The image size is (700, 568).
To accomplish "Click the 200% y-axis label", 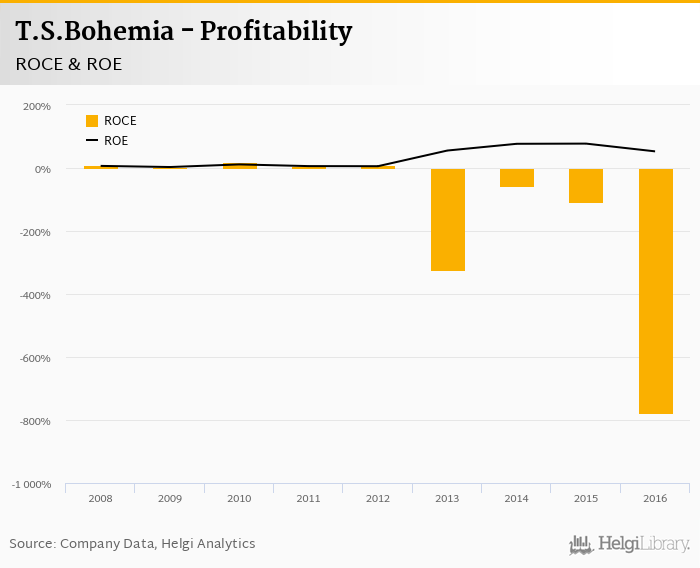I will 37,106.
